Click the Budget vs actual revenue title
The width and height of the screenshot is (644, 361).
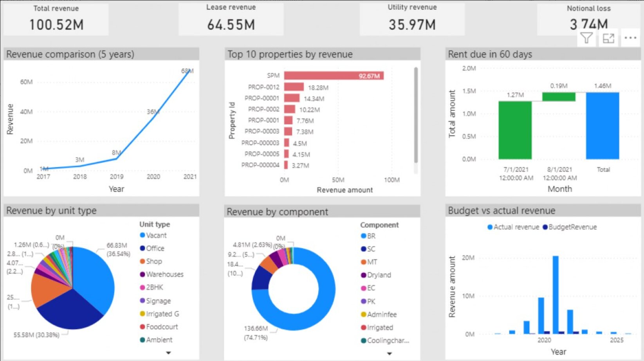501,211
